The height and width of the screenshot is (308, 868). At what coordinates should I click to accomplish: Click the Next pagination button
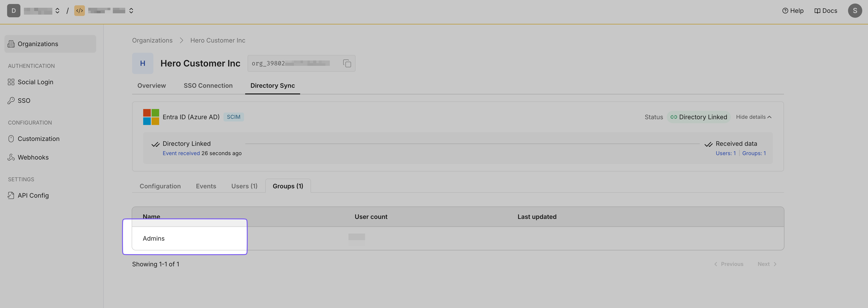[x=767, y=264]
